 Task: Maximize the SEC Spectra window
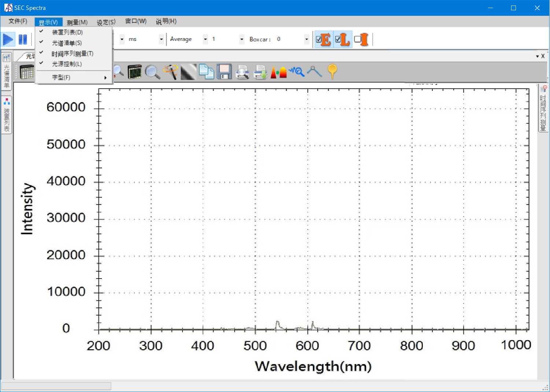click(513, 8)
